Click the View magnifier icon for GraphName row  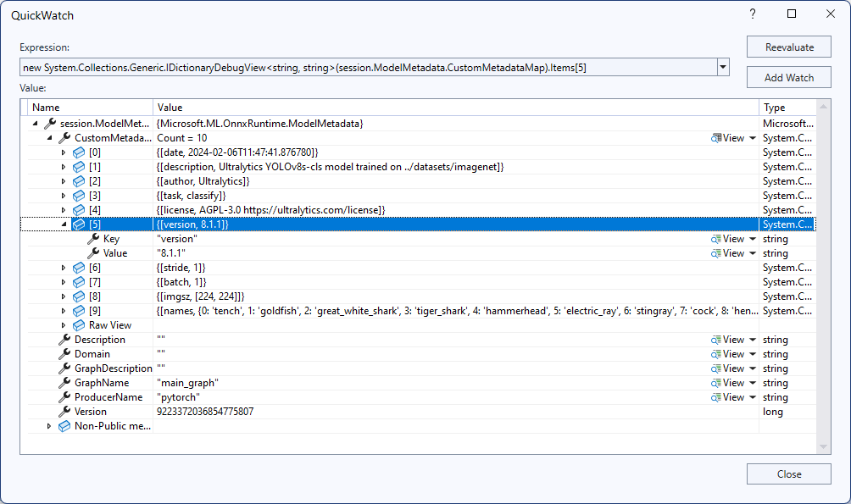(x=716, y=383)
